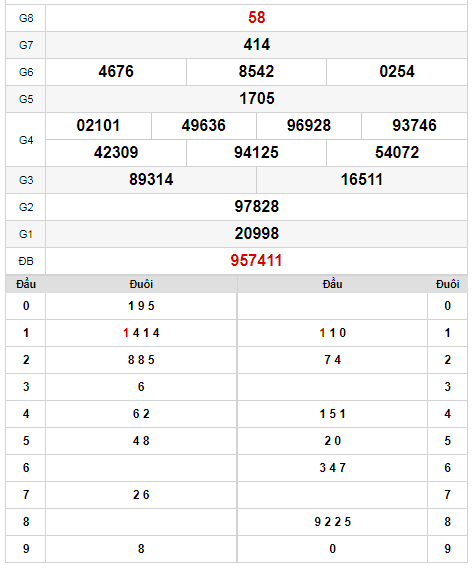
Task: Click G3 number 16511
Action: 362,180
